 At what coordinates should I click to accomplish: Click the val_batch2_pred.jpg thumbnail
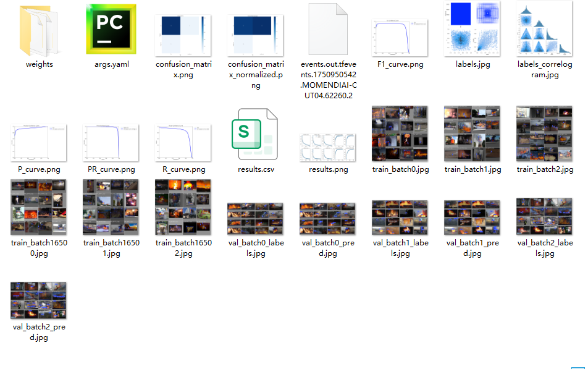[39, 300]
